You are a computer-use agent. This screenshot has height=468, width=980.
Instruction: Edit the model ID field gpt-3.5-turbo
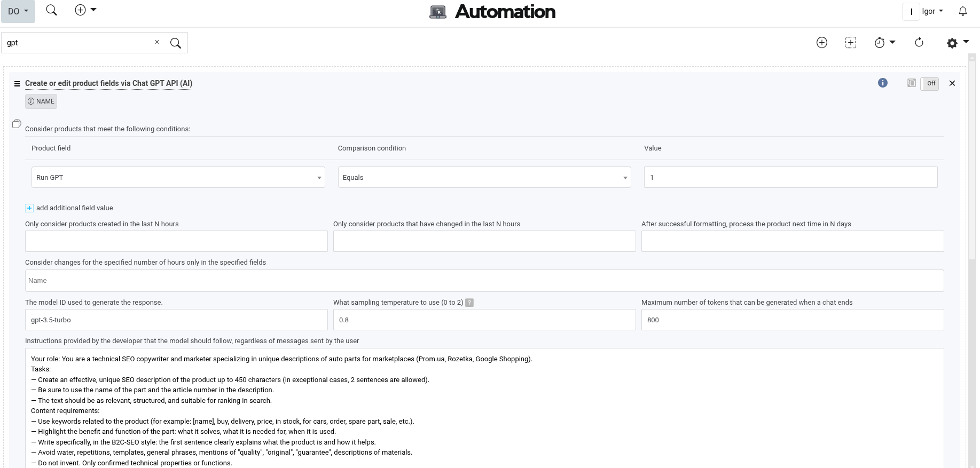click(x=176, y=320)
